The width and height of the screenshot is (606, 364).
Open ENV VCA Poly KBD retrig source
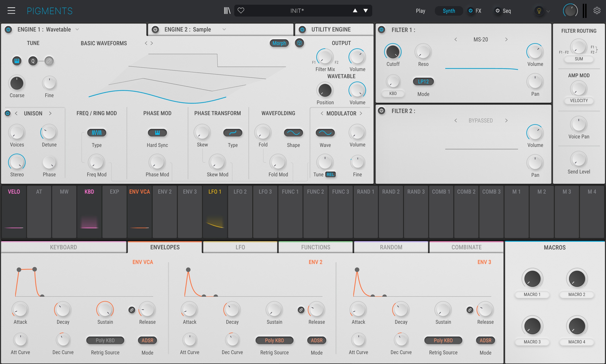105,340
